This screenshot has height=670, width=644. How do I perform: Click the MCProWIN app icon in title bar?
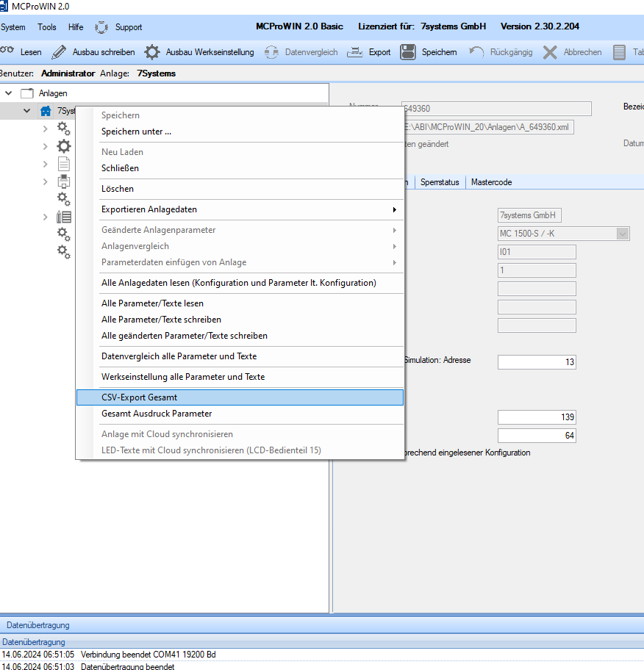point(4,7)
